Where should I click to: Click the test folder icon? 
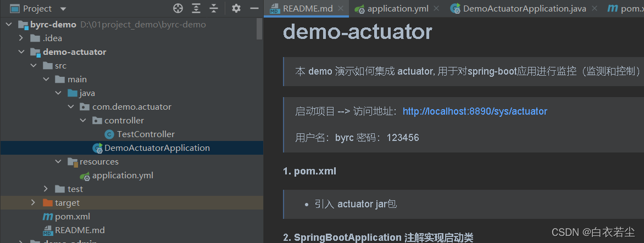point(60,189)
